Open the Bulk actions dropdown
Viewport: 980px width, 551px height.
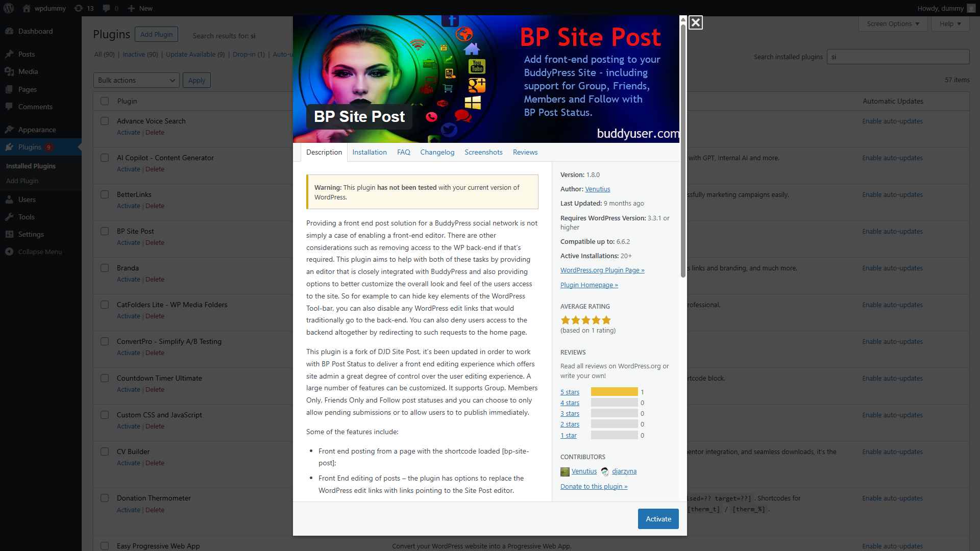pos(136,80)
